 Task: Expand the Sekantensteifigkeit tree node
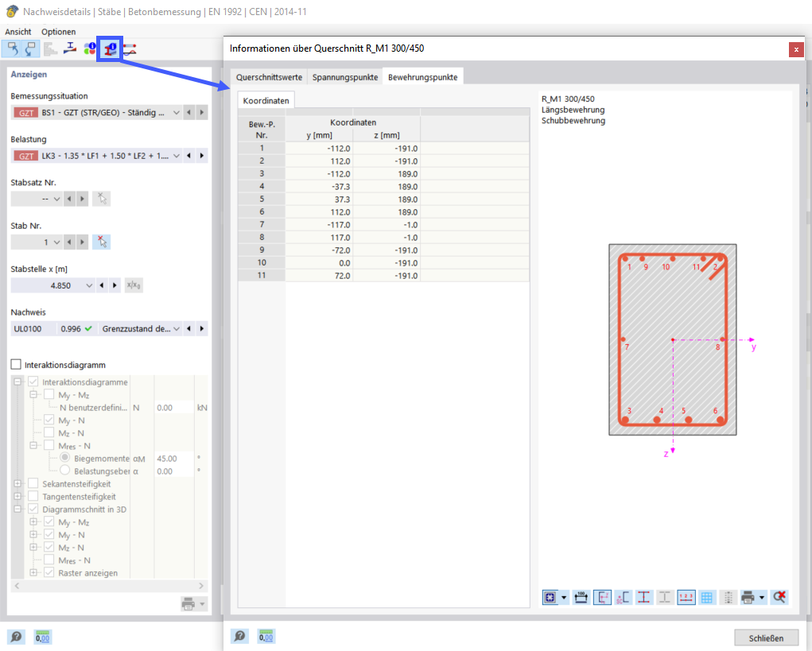coord(17,483)
